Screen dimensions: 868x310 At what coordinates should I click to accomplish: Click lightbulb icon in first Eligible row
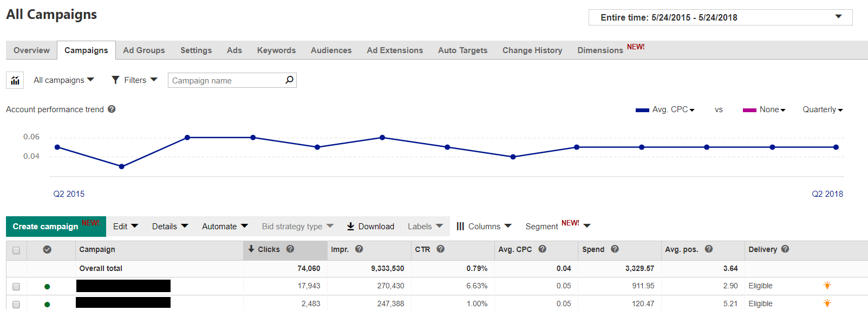click(827, 286)
